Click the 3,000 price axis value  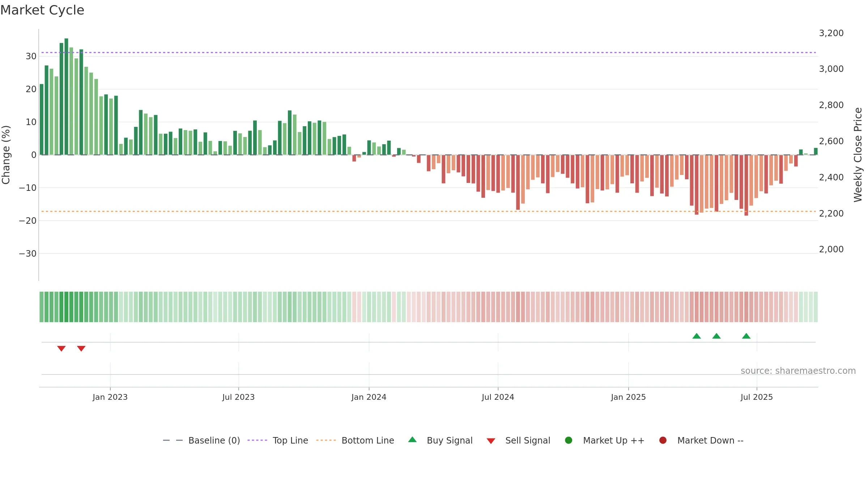point(831,69)
